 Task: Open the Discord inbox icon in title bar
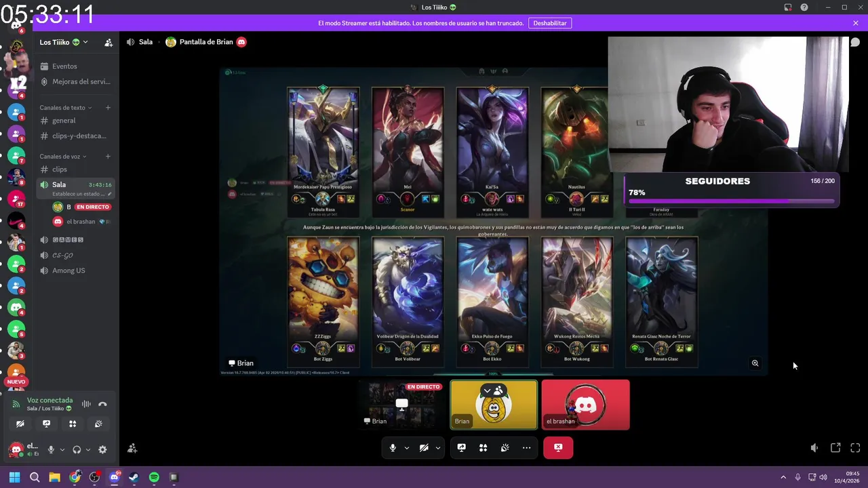point(788,7)
